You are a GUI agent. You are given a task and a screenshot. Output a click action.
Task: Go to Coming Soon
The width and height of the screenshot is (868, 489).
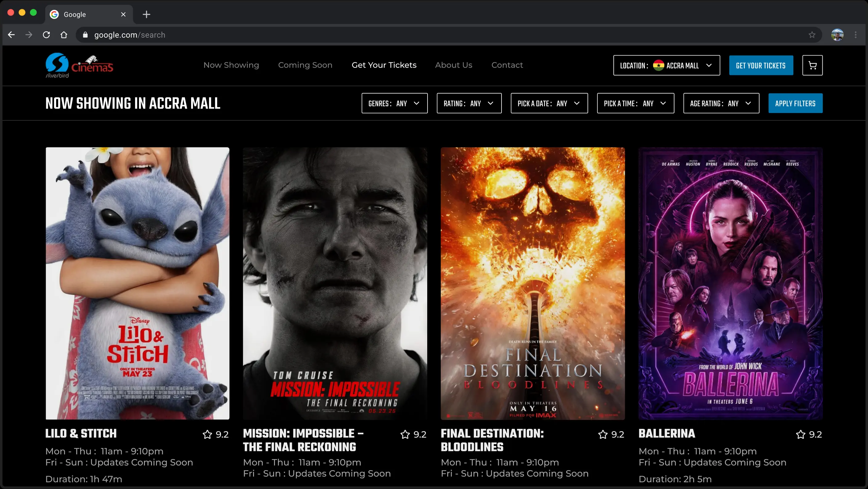tap(305, 65)
